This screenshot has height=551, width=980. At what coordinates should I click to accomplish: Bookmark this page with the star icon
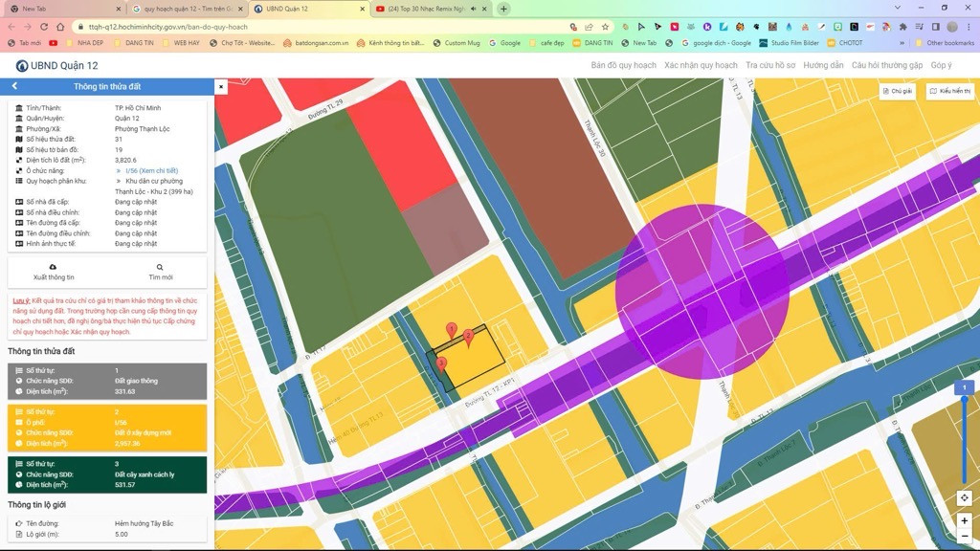click(x=605, y=27)
